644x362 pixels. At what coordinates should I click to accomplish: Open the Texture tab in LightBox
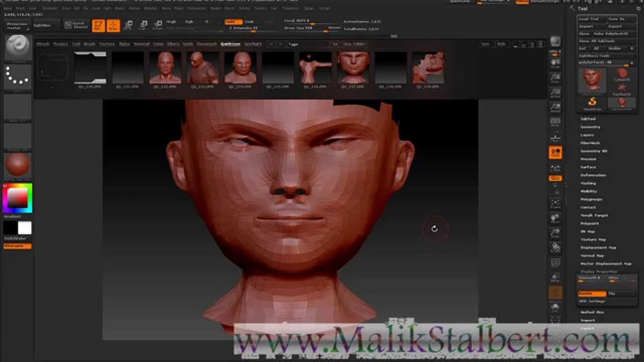[x=107, y=44]
